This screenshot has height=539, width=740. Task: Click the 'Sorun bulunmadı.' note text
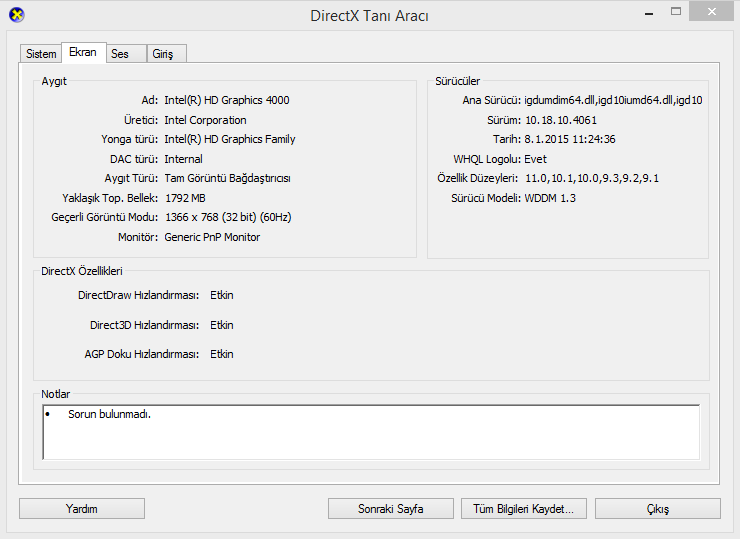click(109, 414)
